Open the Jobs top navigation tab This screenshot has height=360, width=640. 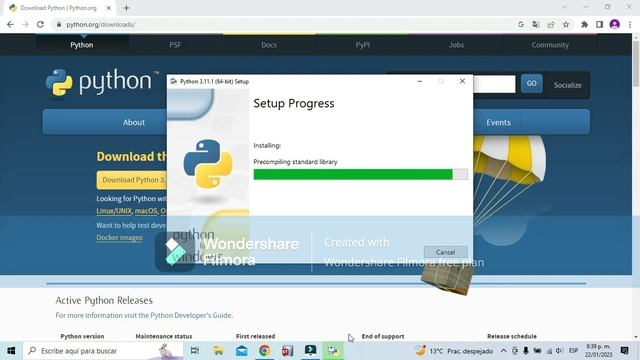tap(456, 45)
